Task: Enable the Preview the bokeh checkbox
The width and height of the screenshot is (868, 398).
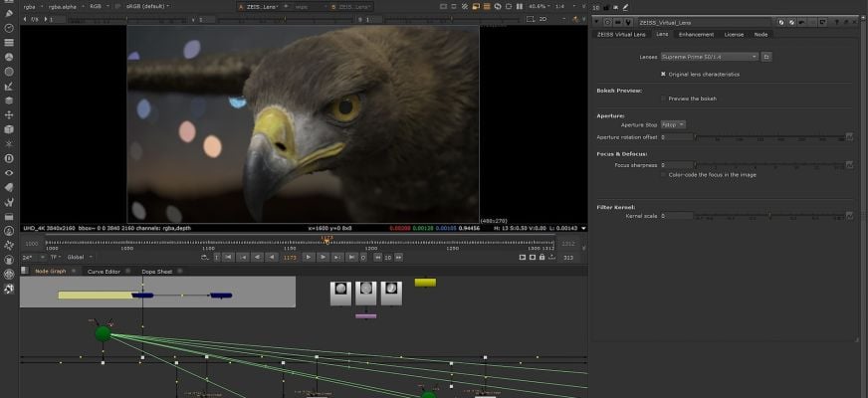Action: point(664,99)
